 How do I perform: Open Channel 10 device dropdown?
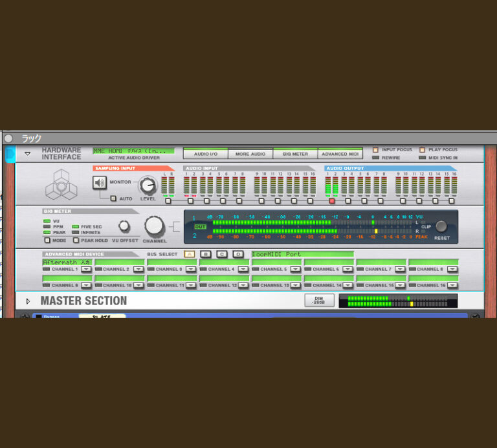[x=138, y=285]
